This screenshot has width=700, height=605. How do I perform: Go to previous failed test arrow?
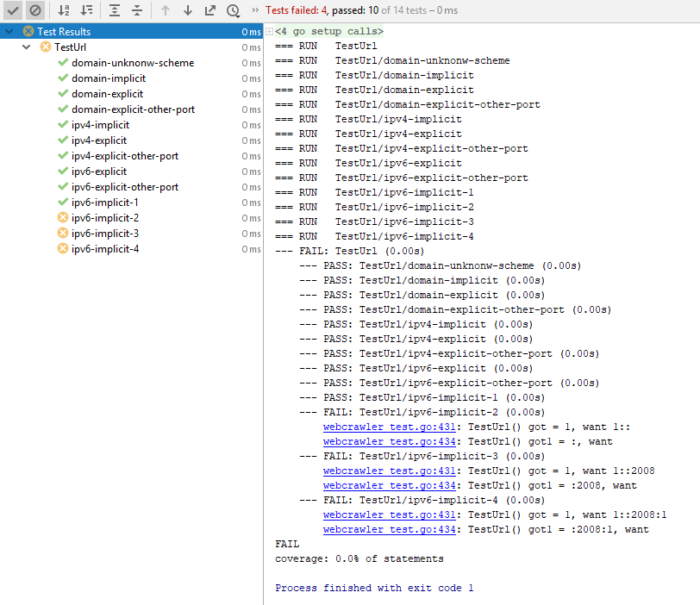(166, 10)
